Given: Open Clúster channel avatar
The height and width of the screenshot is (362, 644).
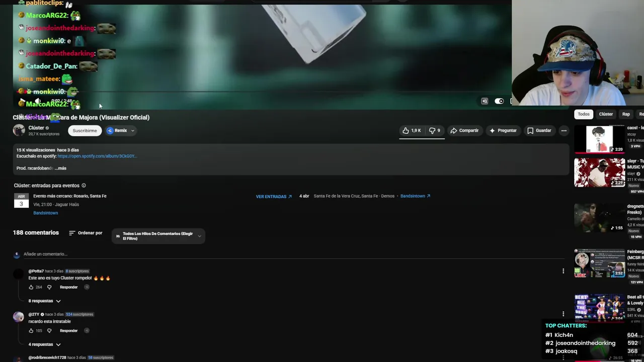Looking at the screenshot, I should [19, 131].
